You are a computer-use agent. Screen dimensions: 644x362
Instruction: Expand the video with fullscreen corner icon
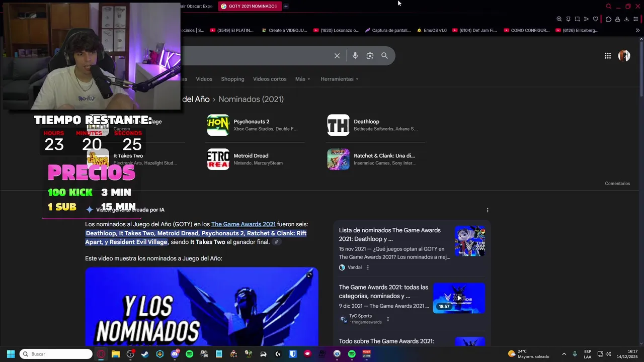309,275
